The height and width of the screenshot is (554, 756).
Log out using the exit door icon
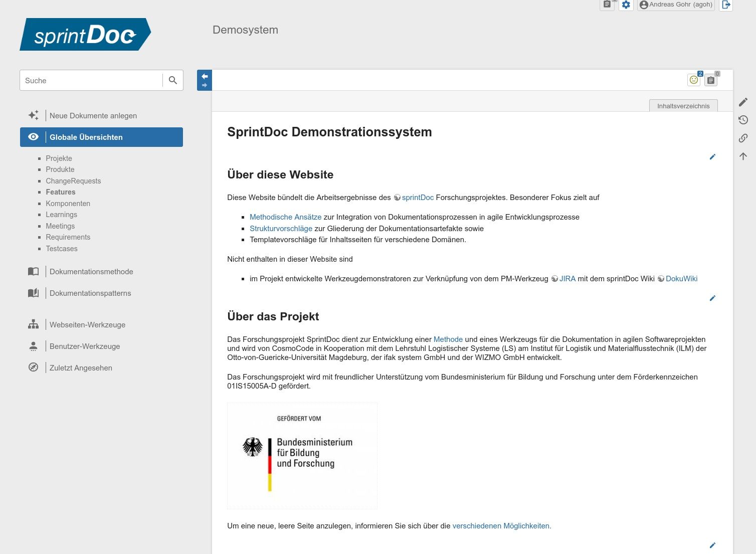pos(725,5)
